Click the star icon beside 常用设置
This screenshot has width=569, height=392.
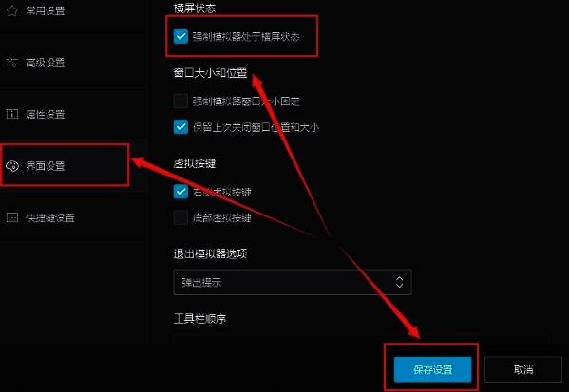coord(12,10)
